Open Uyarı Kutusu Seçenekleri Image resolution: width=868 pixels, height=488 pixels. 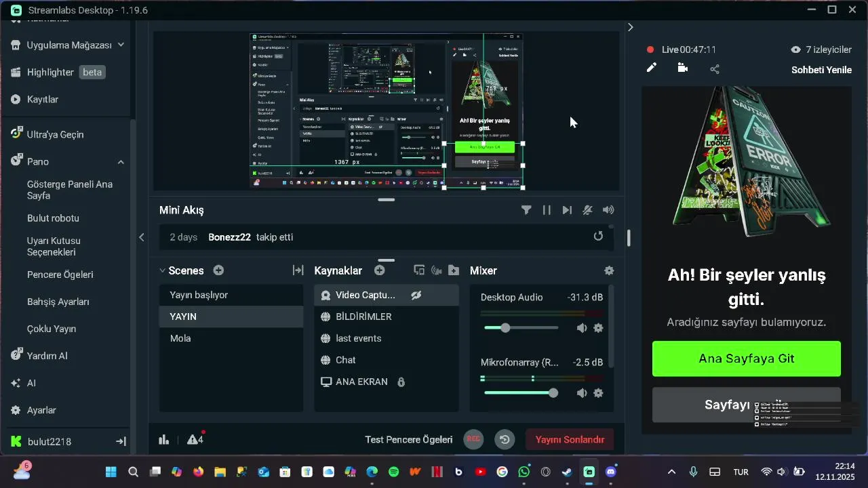pyautogui.click(x=54, y=246)
